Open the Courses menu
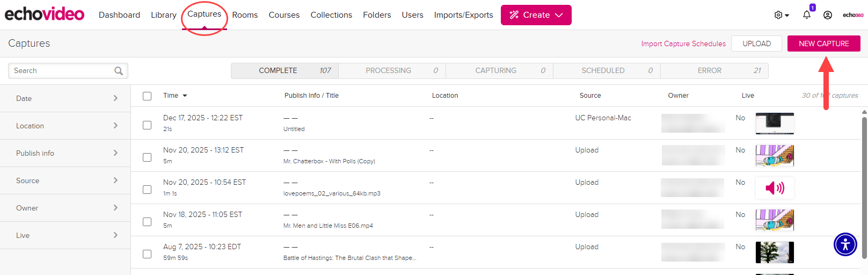 click(284, 15)
